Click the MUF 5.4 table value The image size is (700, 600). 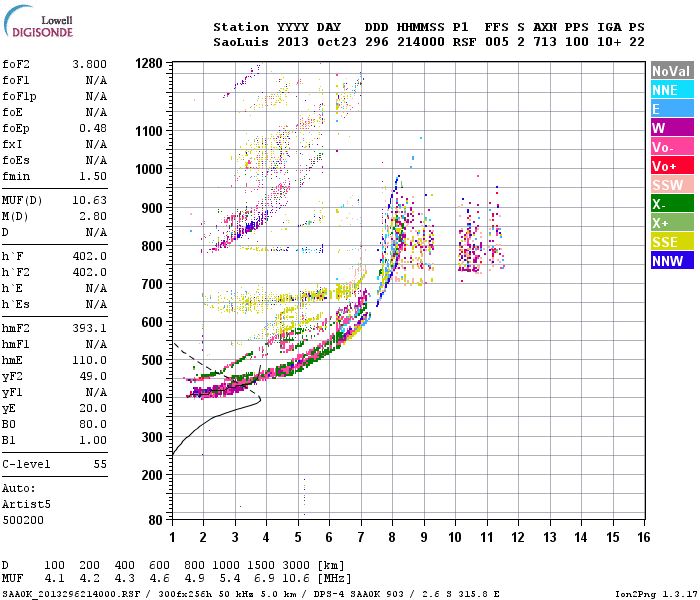(x=230, y=579)
